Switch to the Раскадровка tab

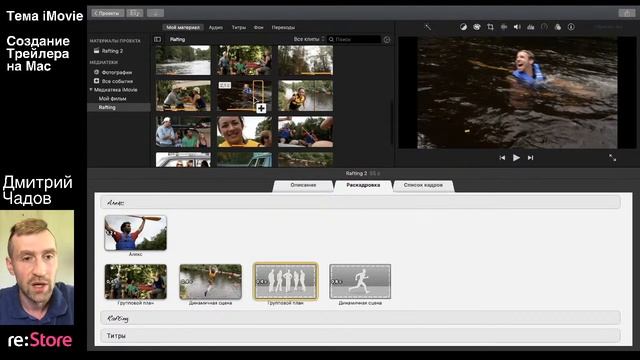coord(363,185)
